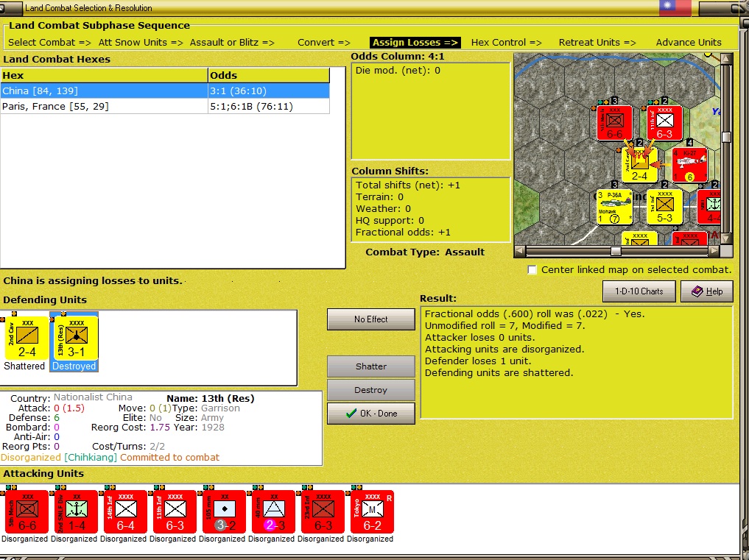Open the Help button
Image resolution: width=749 pixels, height=560 pixels.
tap(706, 291)
